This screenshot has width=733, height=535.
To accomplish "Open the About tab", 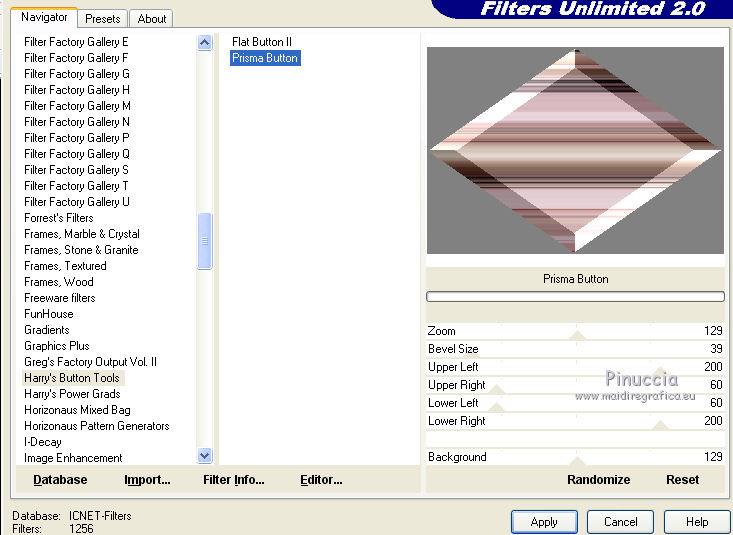I will (x=151, y=19).
